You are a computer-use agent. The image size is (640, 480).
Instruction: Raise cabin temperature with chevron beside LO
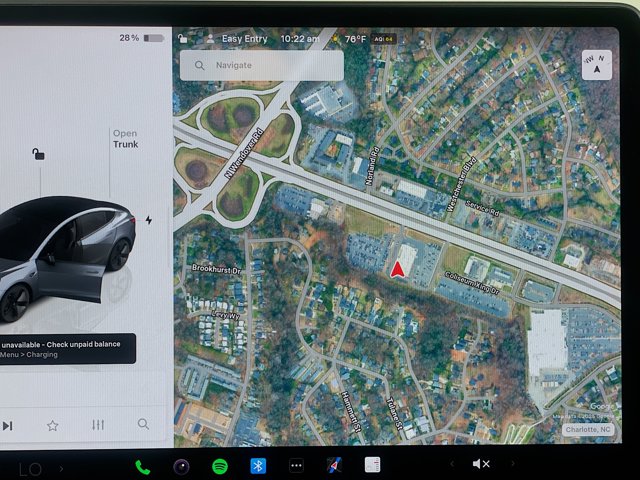pos(61,469)
